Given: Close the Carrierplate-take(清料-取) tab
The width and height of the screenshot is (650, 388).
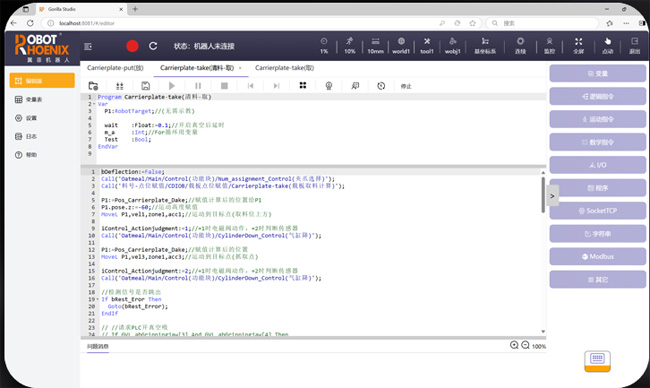Looking at the screenshot, I should coord(240,68).
